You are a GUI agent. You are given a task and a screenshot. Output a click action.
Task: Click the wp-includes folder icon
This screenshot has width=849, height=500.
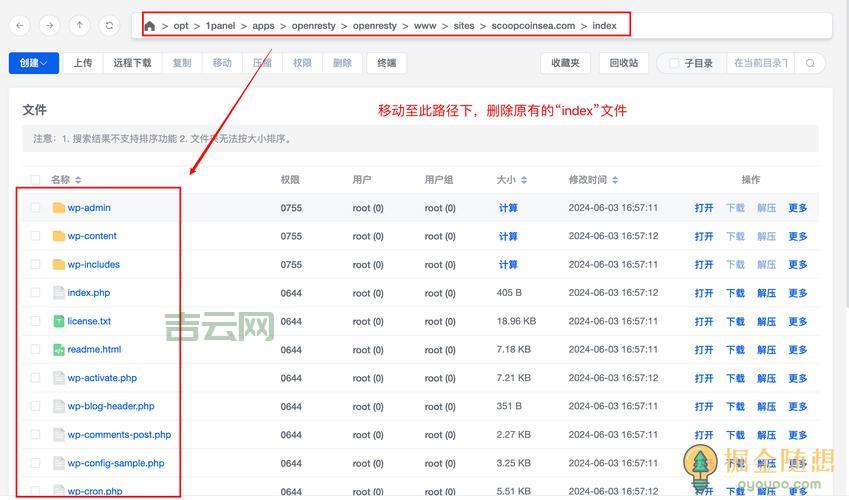[x=58, y=264]
